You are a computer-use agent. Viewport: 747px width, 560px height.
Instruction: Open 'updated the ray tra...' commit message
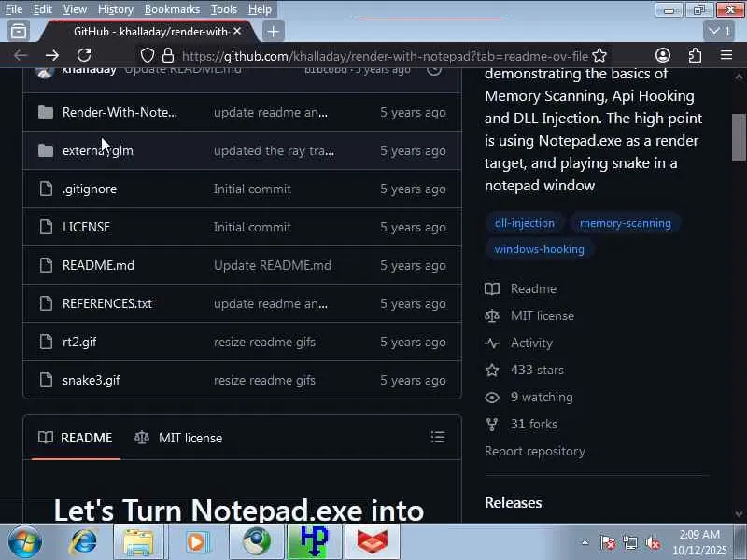pos(274,150)
